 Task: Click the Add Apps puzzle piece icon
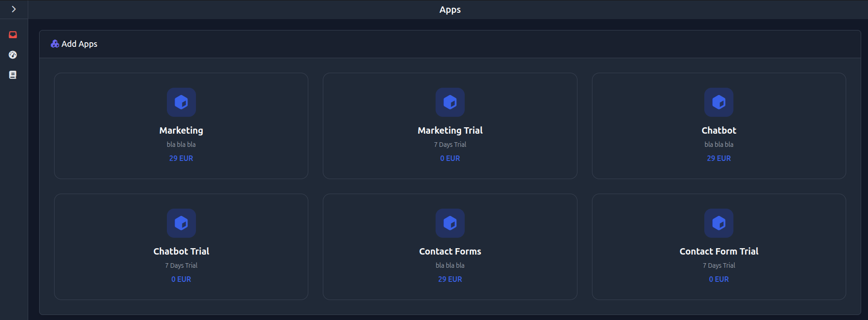coord(55,44)
